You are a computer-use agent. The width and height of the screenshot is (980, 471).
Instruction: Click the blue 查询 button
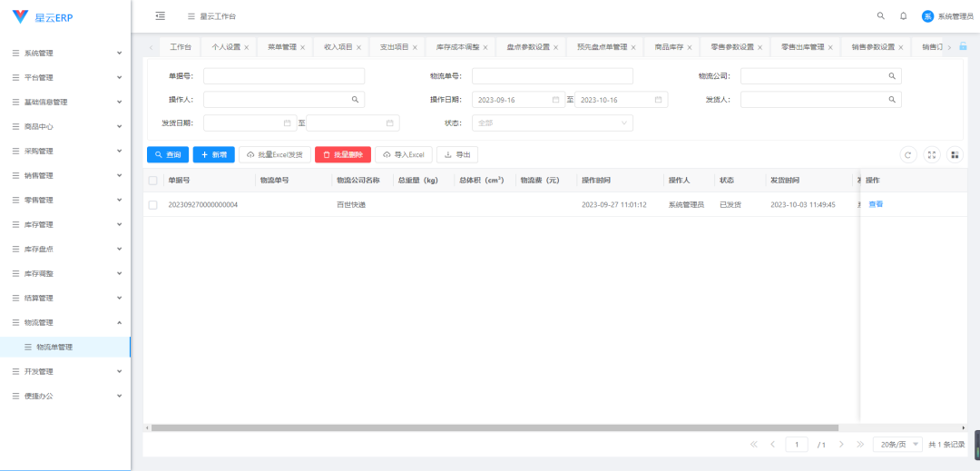point(168,155)
